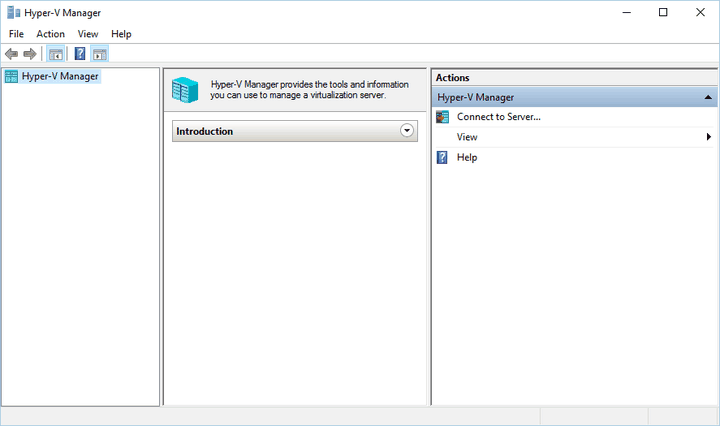Click the Hyper-V Manager tree node icon
This screenshot has width=720, height=426.
[x=11, y=76]
